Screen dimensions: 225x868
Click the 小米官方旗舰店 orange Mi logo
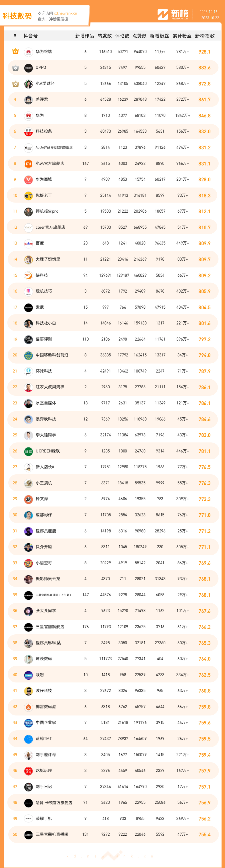pyautogui.click(x=28, y=163)
